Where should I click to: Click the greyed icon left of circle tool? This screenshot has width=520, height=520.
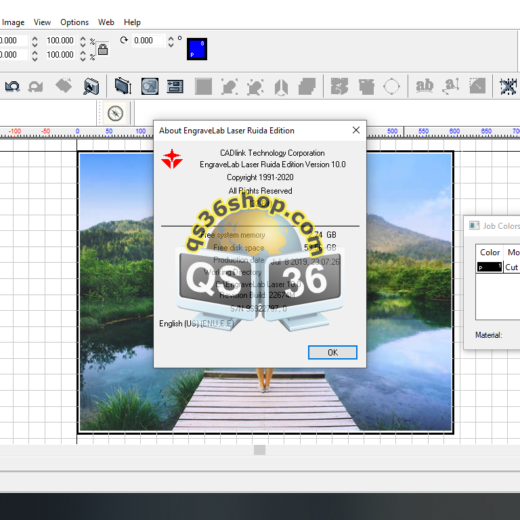[366, 87]
